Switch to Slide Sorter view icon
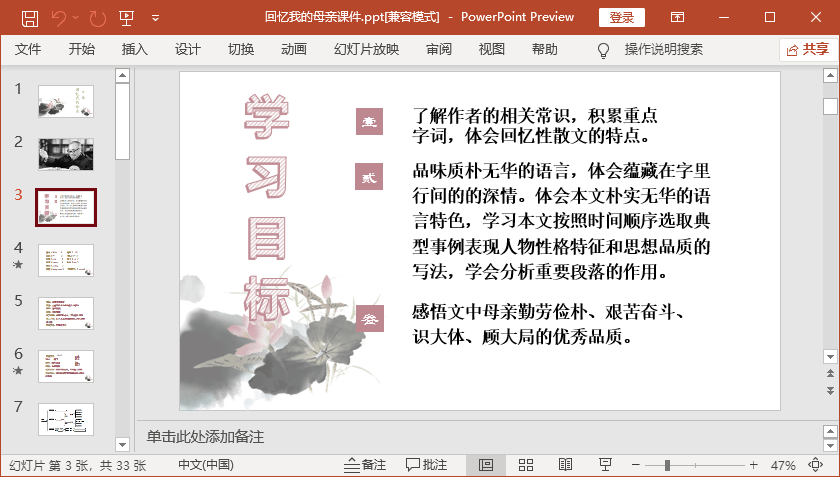 tap(526, 465)
